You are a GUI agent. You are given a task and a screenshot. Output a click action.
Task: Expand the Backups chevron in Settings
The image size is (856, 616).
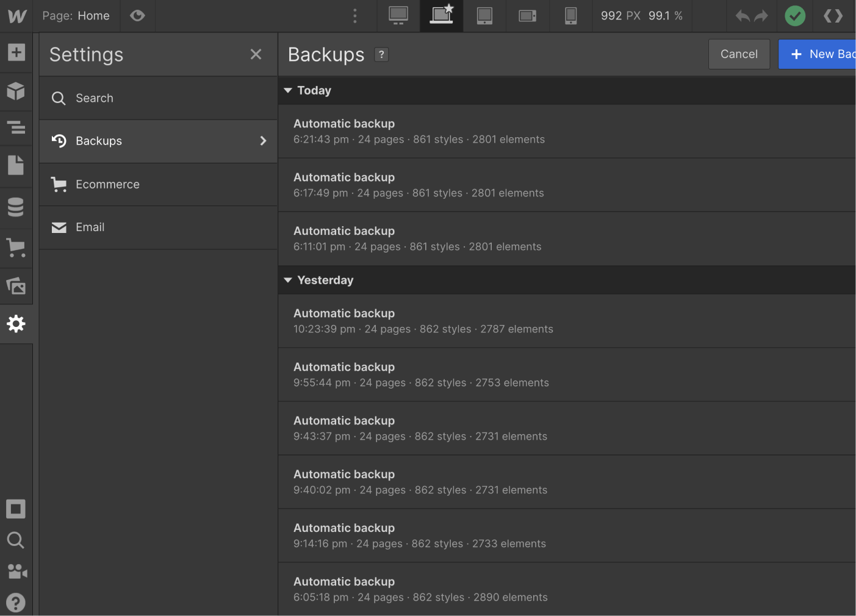pos(263,141)
